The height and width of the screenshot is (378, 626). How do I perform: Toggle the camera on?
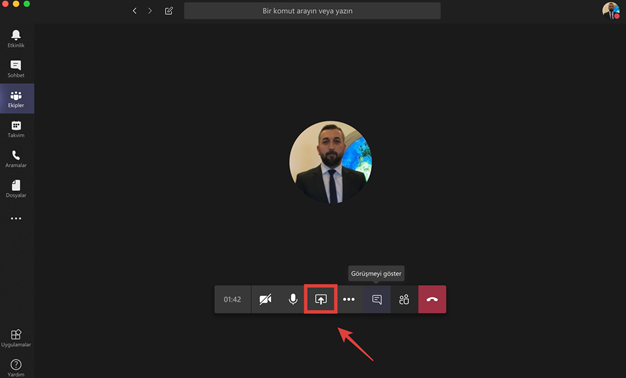click(265, 299)
